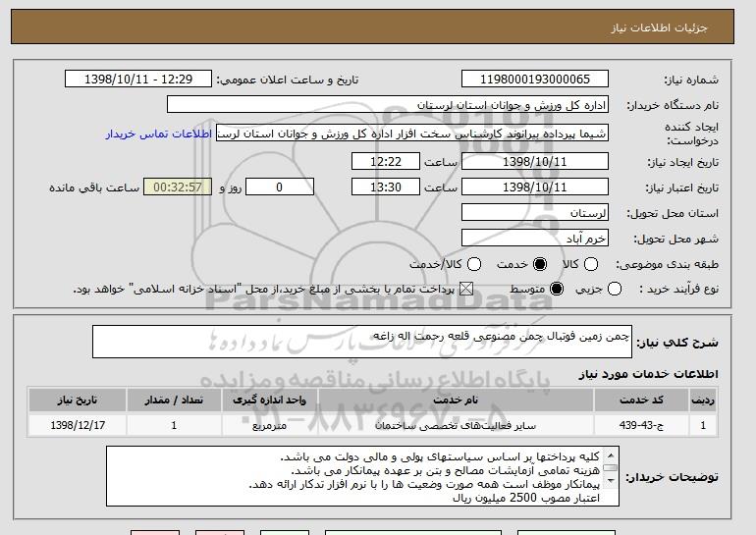Click the توضیحات خریدار text area

coord(362,476)
